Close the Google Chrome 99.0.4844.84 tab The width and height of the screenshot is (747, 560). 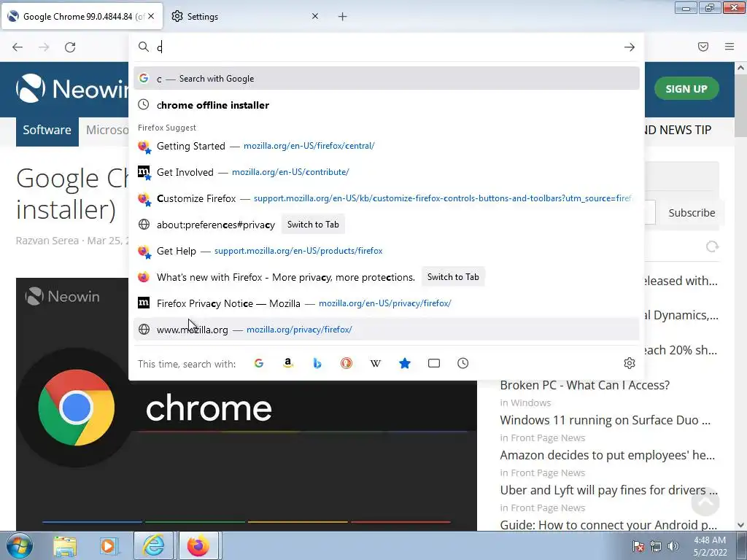(x=151, y=16)
